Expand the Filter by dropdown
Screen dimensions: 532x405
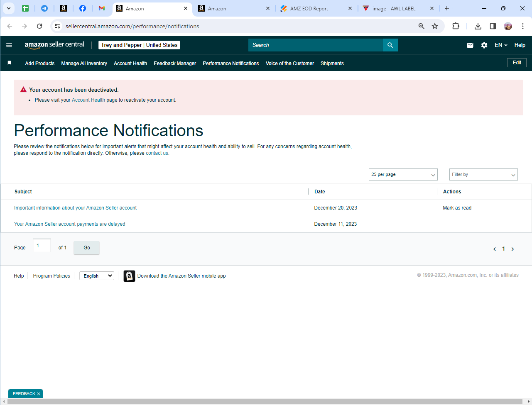483,175
